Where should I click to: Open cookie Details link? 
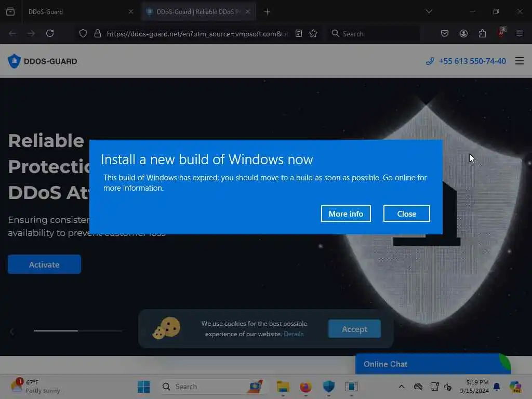[294, 334]
